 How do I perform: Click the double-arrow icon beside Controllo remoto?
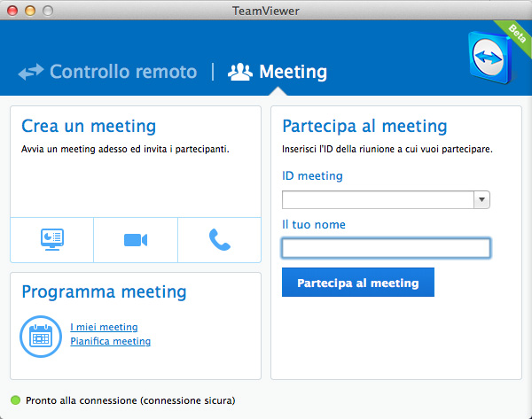pos(31,72)
